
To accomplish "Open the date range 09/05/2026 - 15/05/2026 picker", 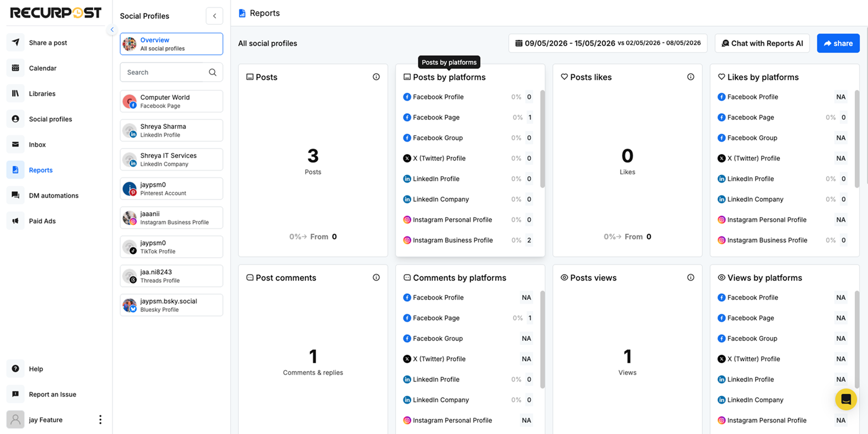I will point(608,43).
